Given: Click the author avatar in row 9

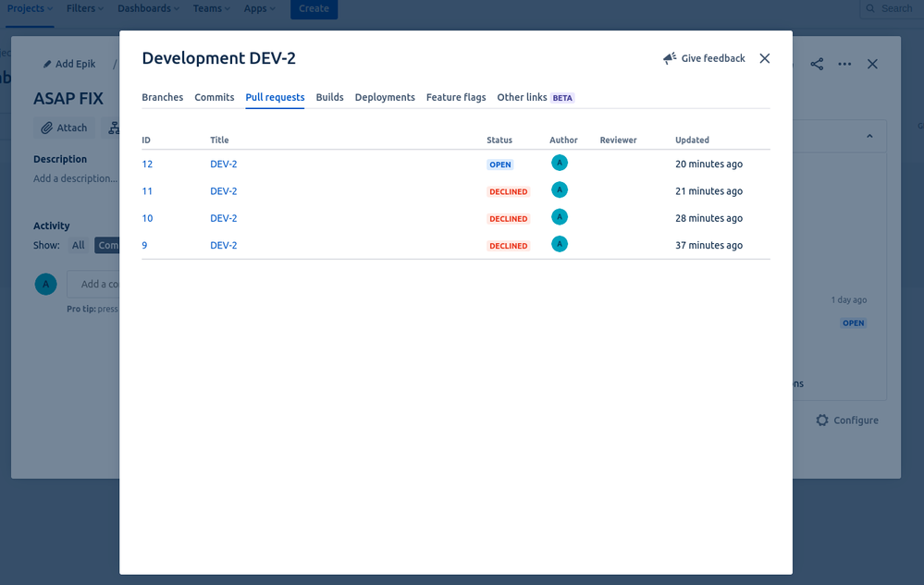Looking at the screenshot, I should tap(560, 244).
